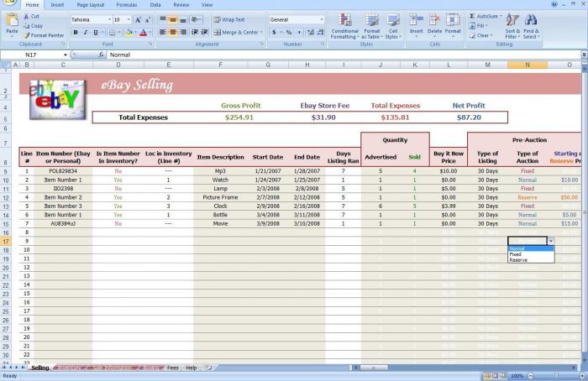The width and height of the screenshot is (588, 381).
Task: Toggle align text right
Action: (183, 32)
